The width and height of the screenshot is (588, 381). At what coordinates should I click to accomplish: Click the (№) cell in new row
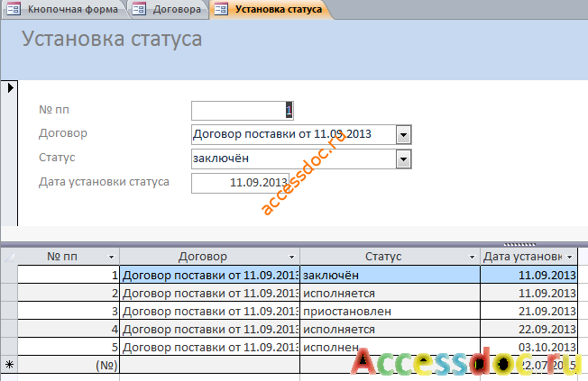tap(69, 365)
